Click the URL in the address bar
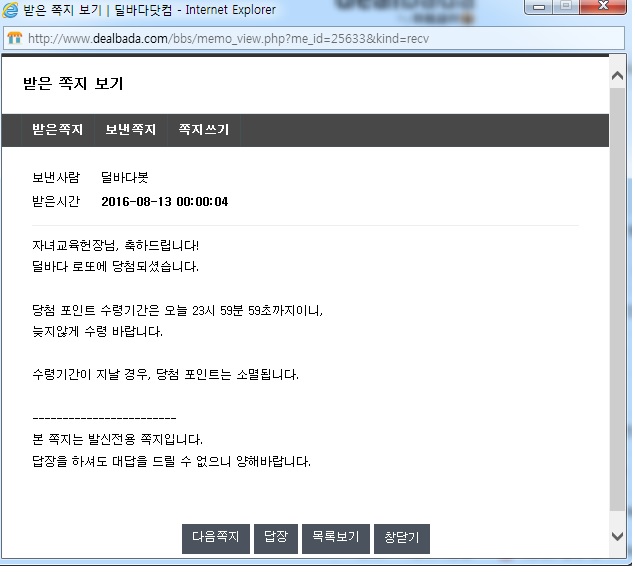Screen dimensions: 635x572 pos(230,38)
